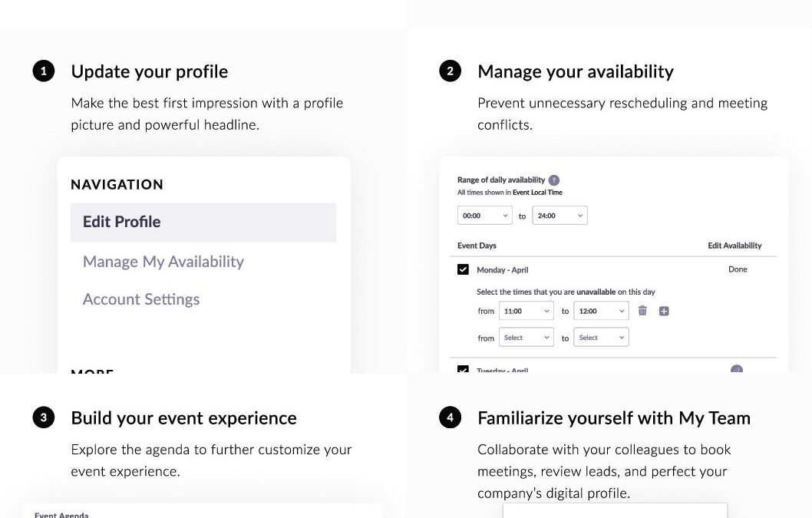
Task: Expand the 12:00 unavailable to dropdown
Action: 600,311
